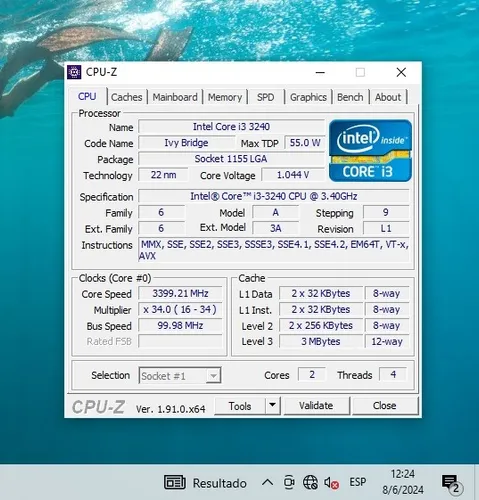Click the Close button
This screenshot has width=479, height=500.
pos(385,406)
